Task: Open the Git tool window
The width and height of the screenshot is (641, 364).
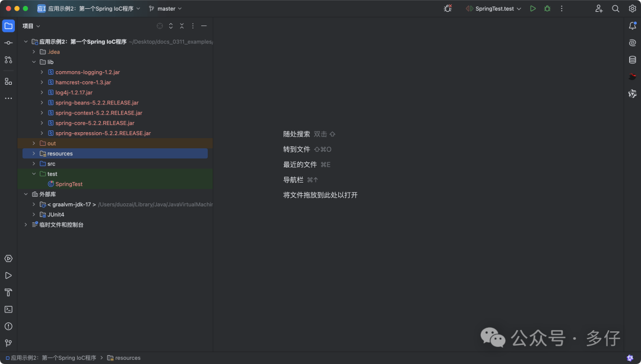Action: 8,343
